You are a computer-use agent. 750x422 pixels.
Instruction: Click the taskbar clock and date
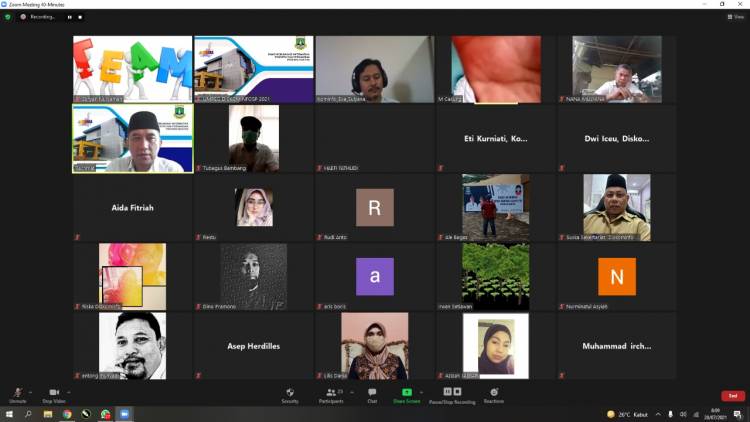(715, 414)
